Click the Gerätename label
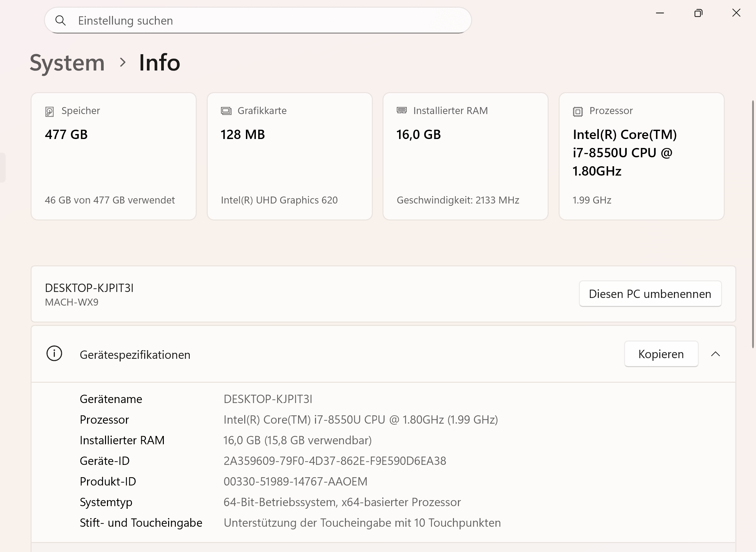756x552 pixels. (111, 399)
